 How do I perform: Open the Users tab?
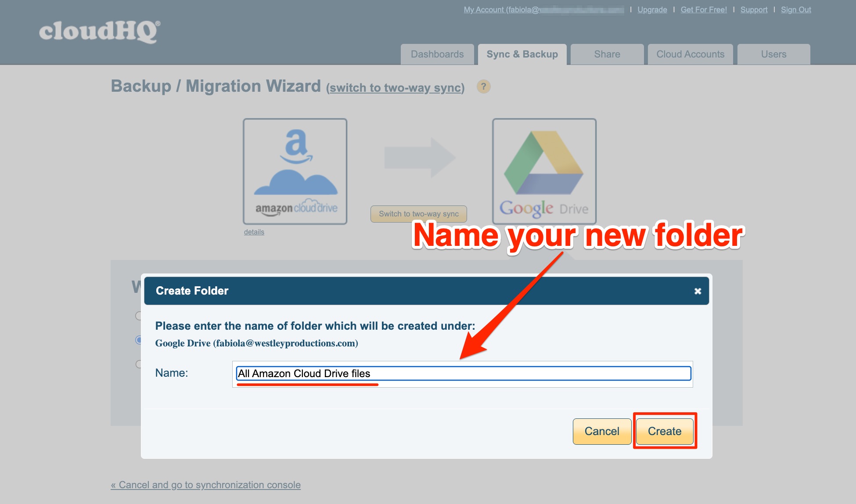[x=773, y=54]
